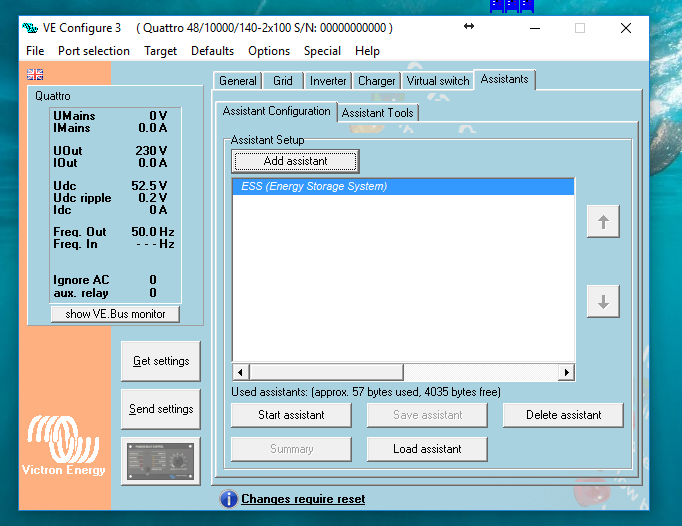The width and height of the screenshot is (682, 526).
Task: Switch to the General tab
Action: (237, 81)
